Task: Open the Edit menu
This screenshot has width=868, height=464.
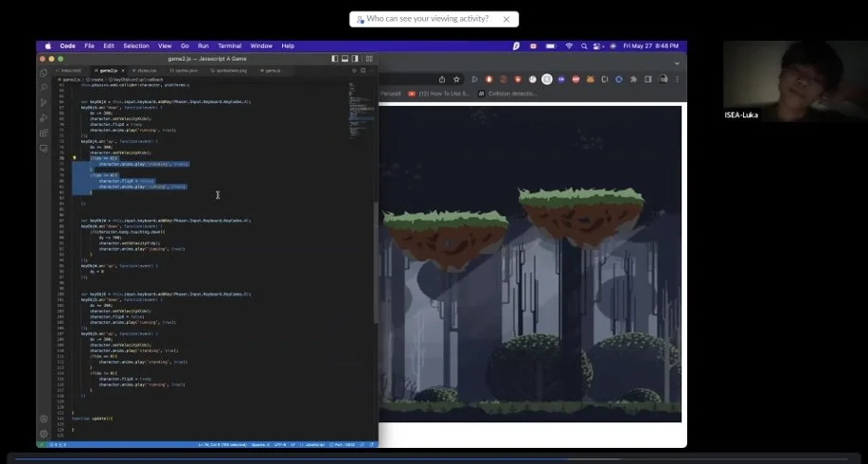Action: [x=109, y=46]
